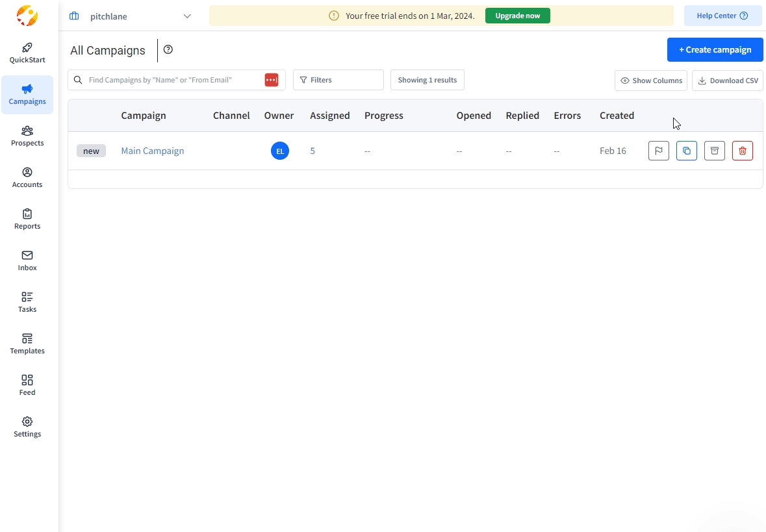The height and width of the screenshot is (532, 766).
Task: Click the red icon in the search box
Action: [272, 80]
